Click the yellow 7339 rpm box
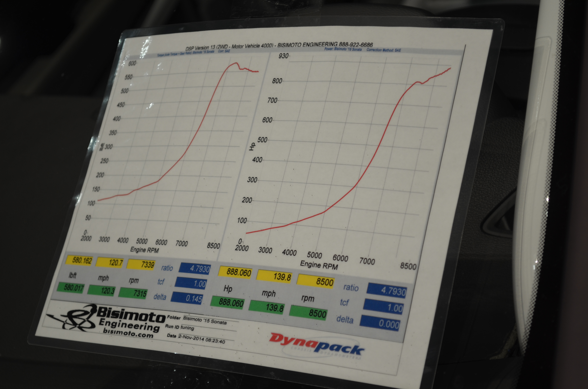The width and height of the screenshot is (588, 389). tap(141, 264)
